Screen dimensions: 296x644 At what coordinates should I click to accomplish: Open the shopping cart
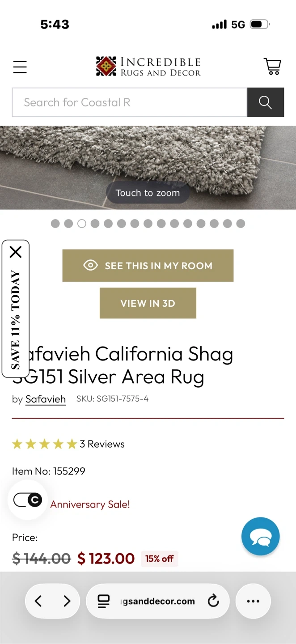tap(272, 67)
